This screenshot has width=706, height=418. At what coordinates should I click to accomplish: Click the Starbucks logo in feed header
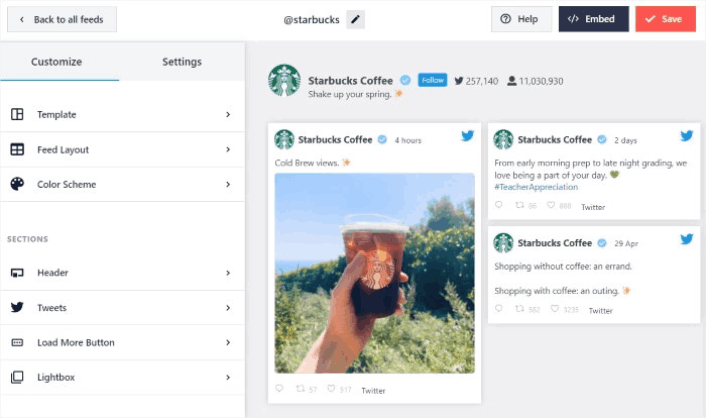tap(284, 80)
